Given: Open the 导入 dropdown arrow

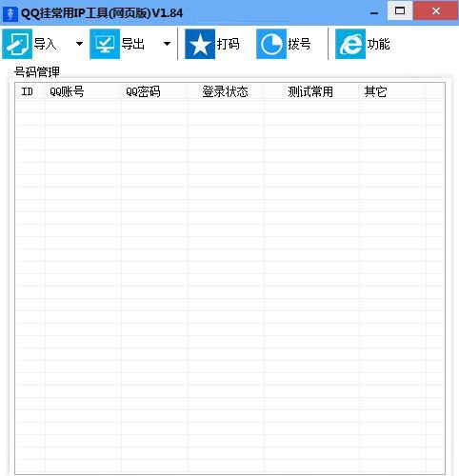Looking at the screenshot, I should [79, 44].
